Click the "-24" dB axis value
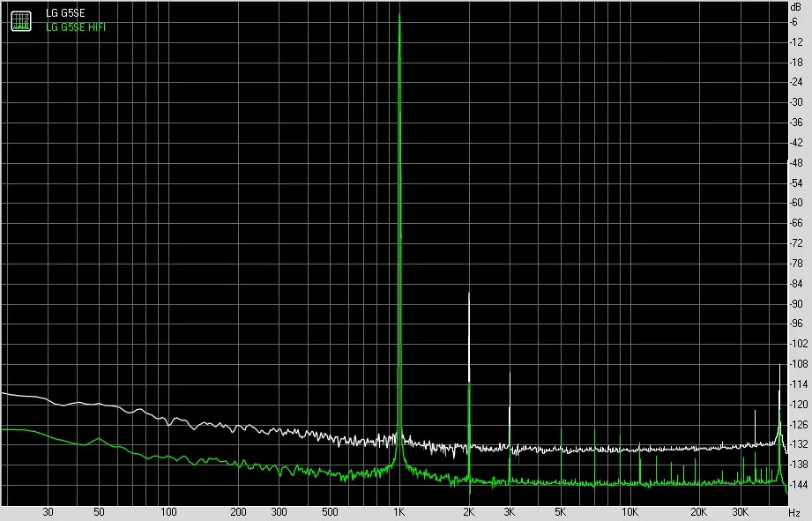This screenshot has width=812, height=521. pos(796,82)
